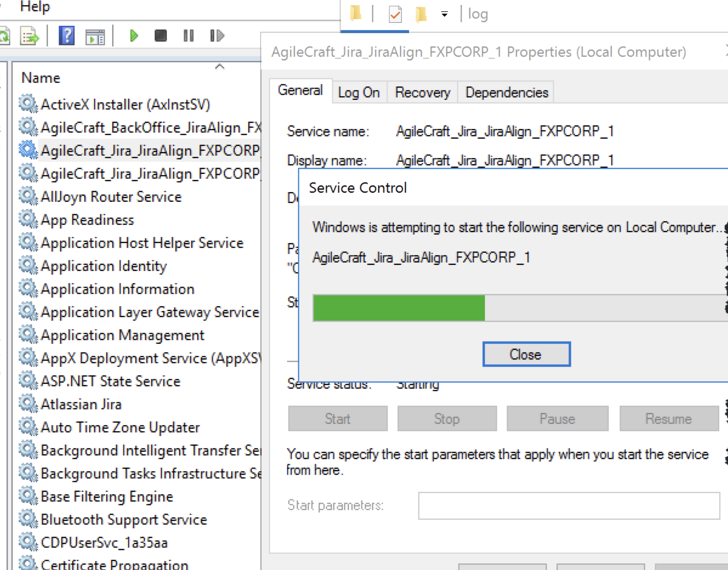
Task: Click the disabled Start button
Action: 338,419
